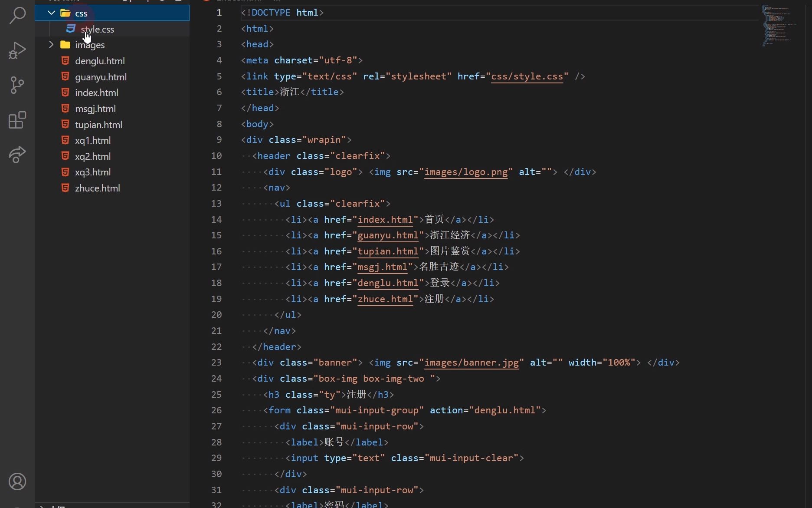The image size is (812, 508).
Task: Click the css/style.css href link in code
Action: (x=527, y=76)
